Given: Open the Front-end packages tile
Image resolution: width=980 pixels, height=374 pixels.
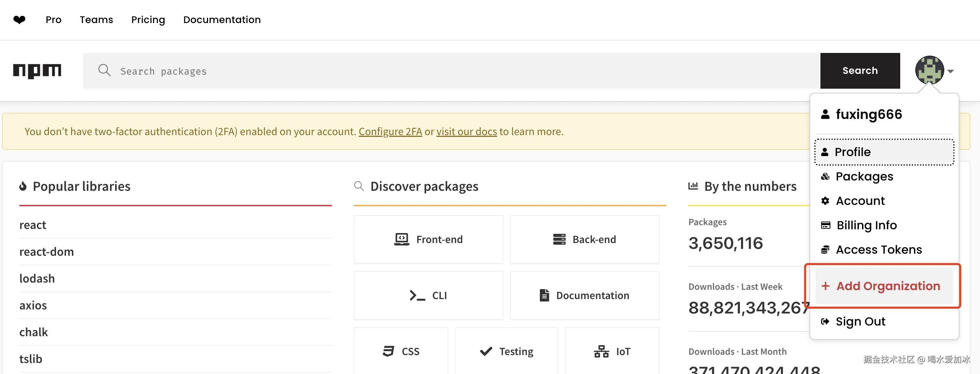Looking at the screenshot, I should pyautogui.click(x=428, y=239).
